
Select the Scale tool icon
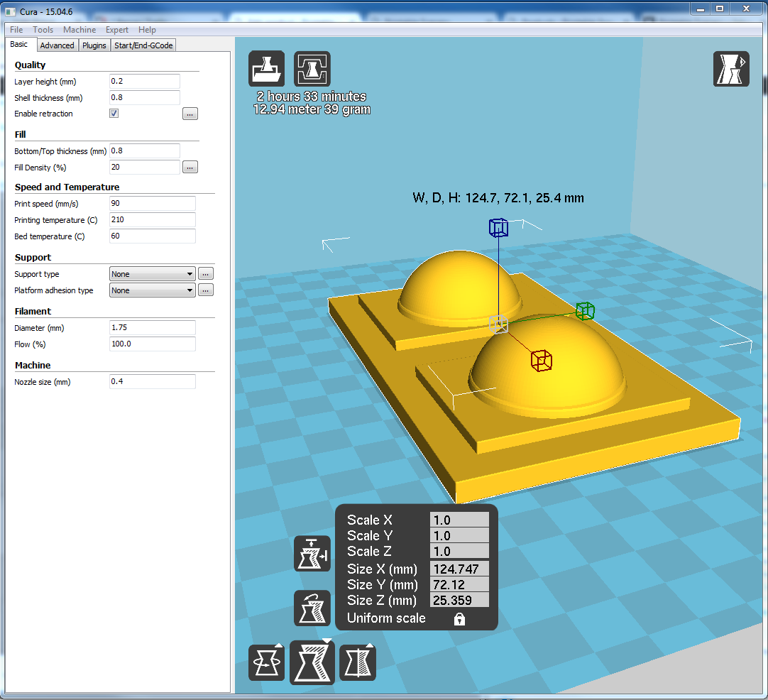coord(312,662)
